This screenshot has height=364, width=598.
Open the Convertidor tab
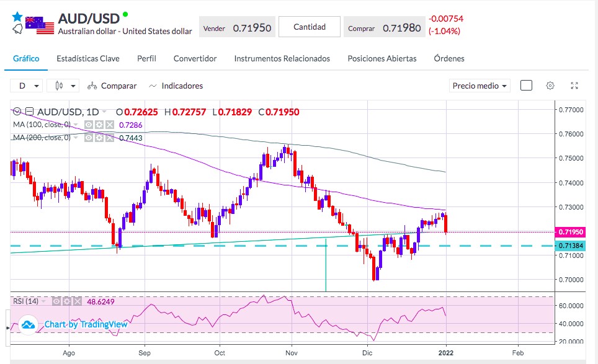click(x=195, y=59)
